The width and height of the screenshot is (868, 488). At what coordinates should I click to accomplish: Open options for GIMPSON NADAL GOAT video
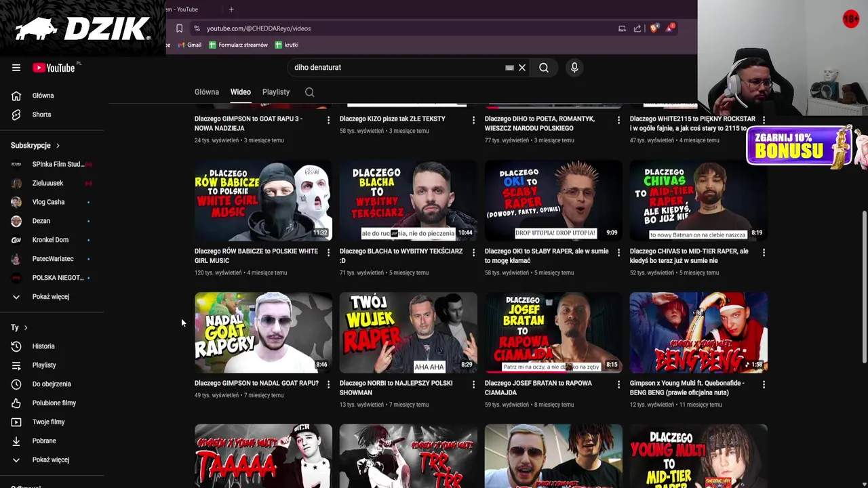(328, 384)
